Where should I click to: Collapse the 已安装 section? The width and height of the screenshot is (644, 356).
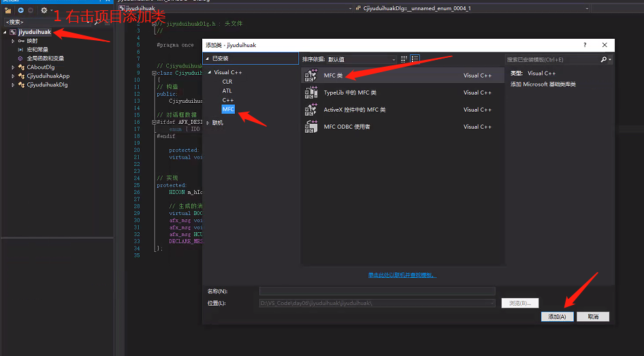(208, 59)
